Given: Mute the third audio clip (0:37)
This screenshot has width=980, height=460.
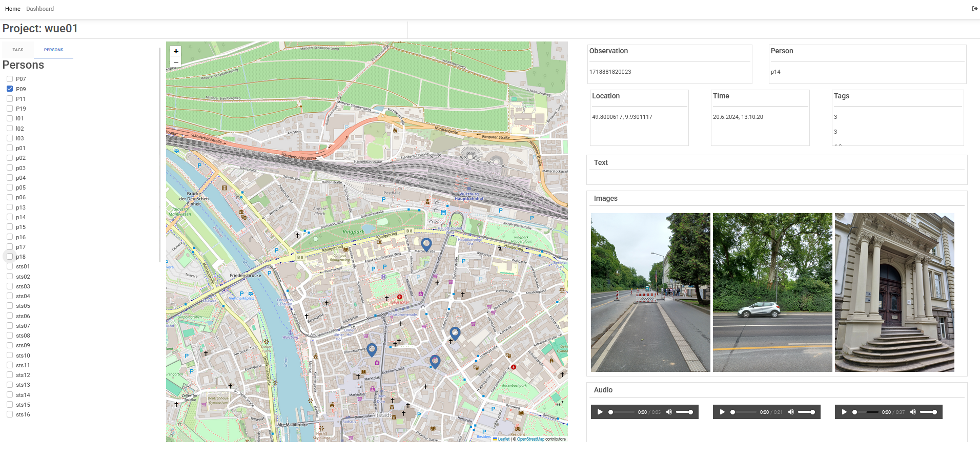Looking at the screenshot, I should 913,412.
